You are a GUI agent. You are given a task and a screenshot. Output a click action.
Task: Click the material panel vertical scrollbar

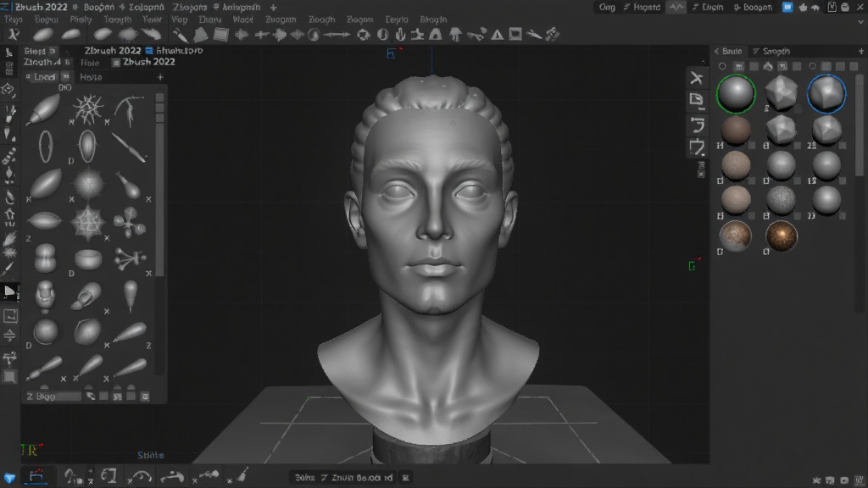click(860, 125)
